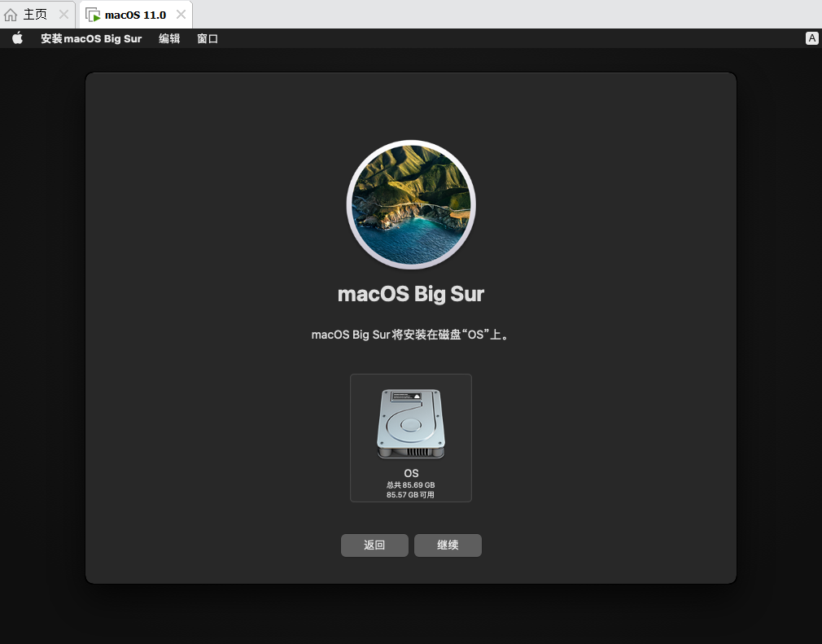Click the disk name label OS
Screen dimensions: 822x644
point(411,473)
